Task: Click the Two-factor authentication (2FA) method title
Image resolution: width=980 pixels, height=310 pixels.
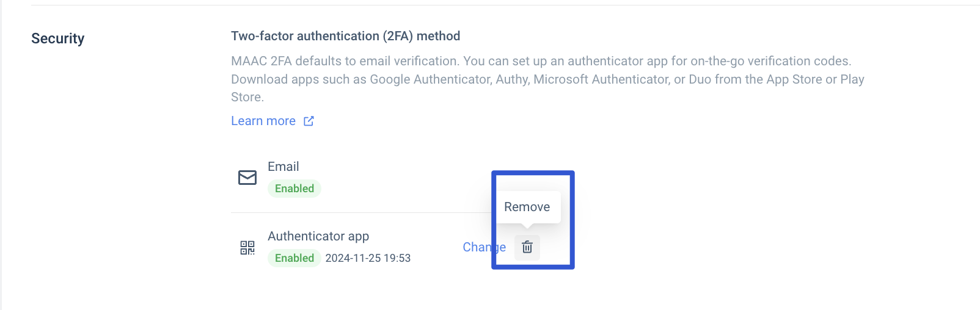Action: click(x=345, y=36)
